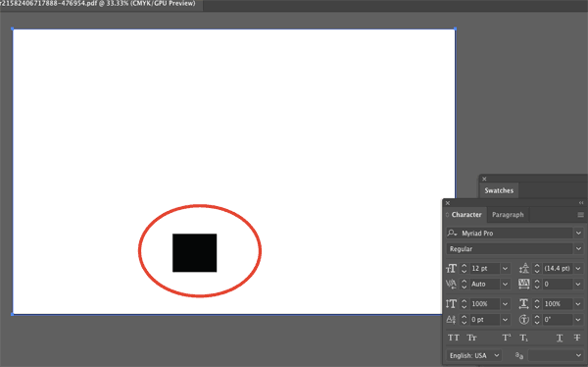Click the tracking stepper arrows
This screenshot has height=367, width=588.
point(537,284)
